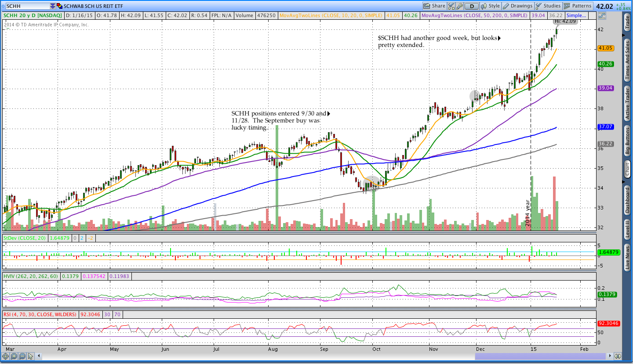Open the Active Trader side tab
Image resolution: width=633 pixels, height=364 pixels.
coord(627,104)
